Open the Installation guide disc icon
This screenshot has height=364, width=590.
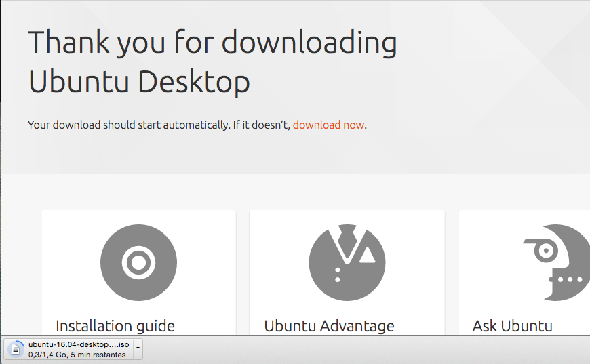coord(138,262)
